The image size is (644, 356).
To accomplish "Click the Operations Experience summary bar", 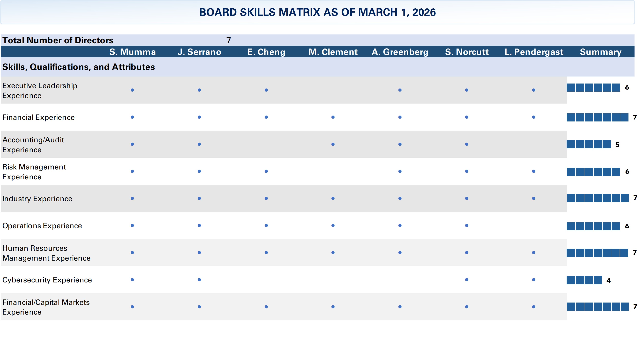I will click(593, 226).
